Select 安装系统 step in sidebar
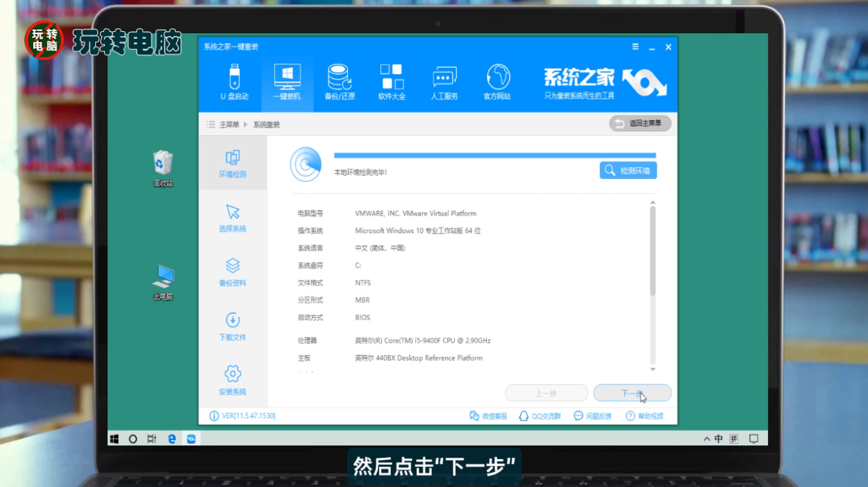This screenshot has height=487, width=868. (x=233, y=381)
